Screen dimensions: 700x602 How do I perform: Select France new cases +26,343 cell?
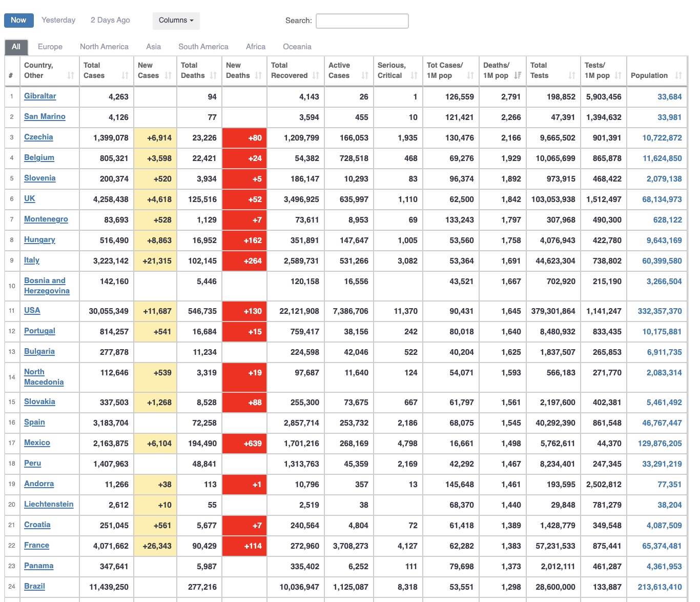click(x=155, y=546)
